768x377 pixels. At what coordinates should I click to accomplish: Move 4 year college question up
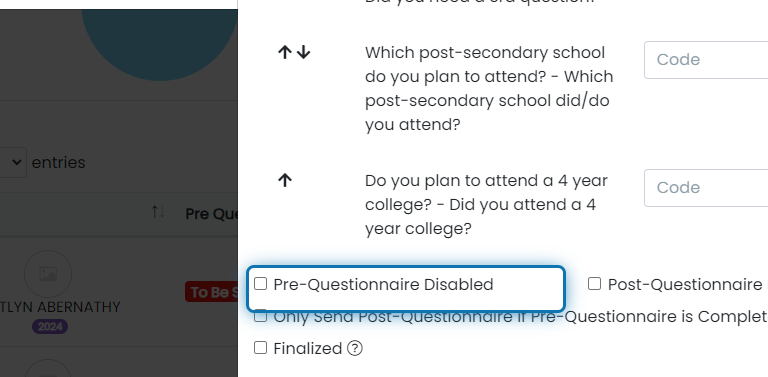(285, 181)
